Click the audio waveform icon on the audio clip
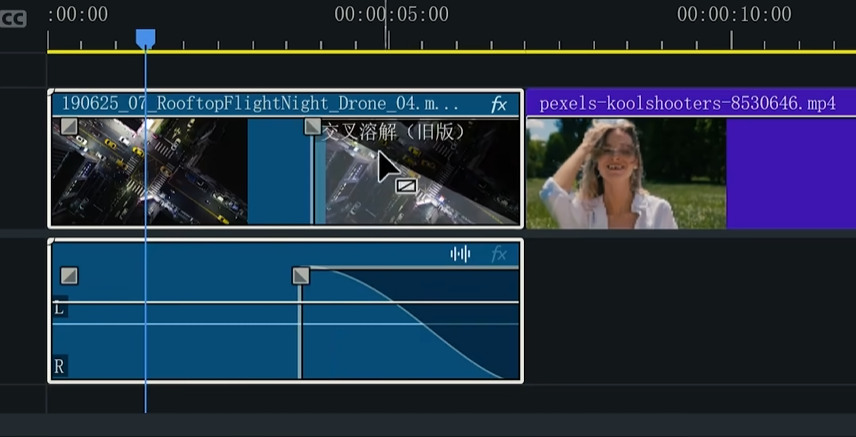Image resolution: width=856 pixels, height=437 pixels. pos(460,254)
